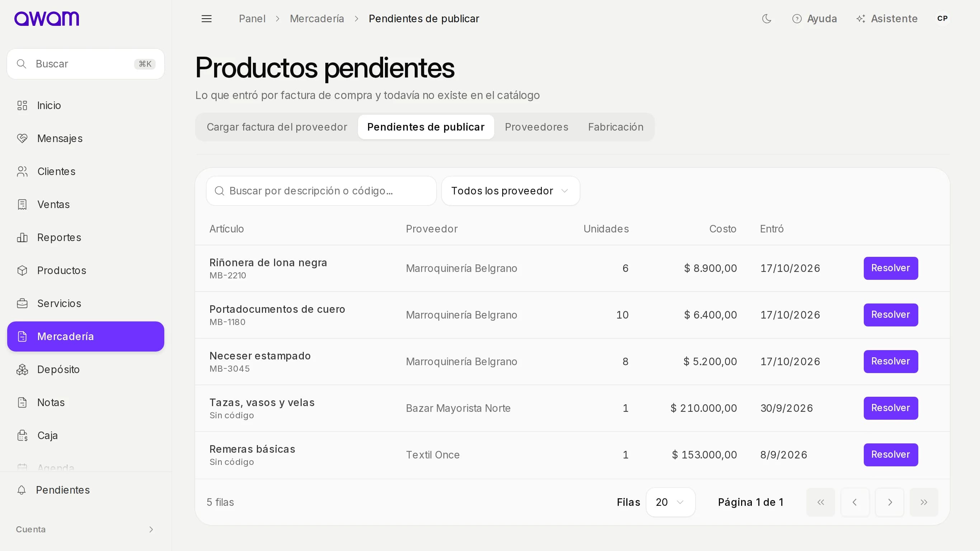This screenshot has width=980, height=551.
Task: Go to previous page button
Action: 855,502
